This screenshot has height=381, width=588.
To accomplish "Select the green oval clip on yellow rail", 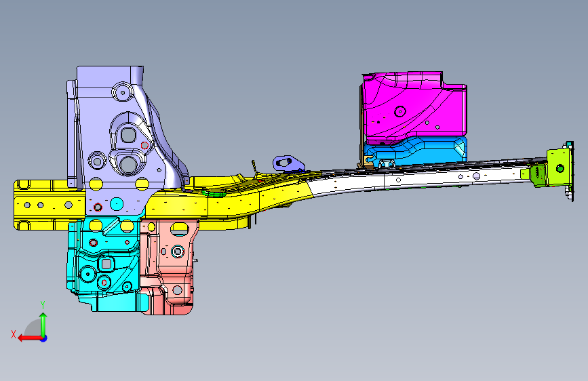I will click(x=214, y=193).
